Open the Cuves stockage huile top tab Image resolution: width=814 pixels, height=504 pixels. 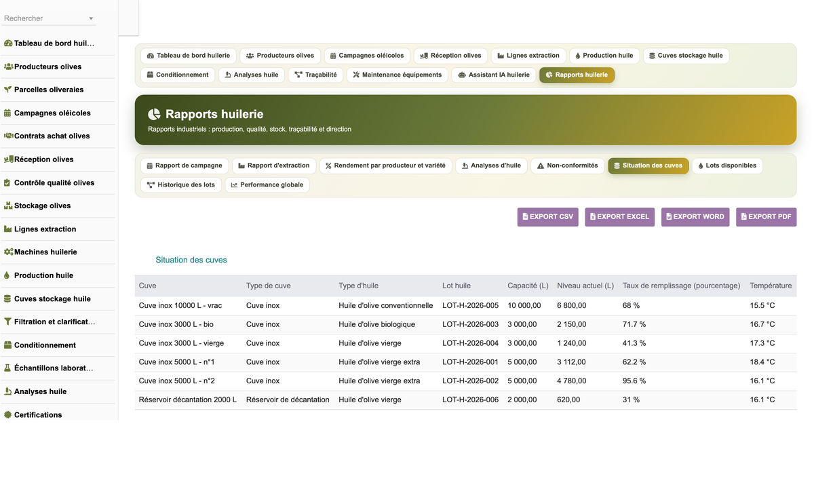[x=686, y=56]
